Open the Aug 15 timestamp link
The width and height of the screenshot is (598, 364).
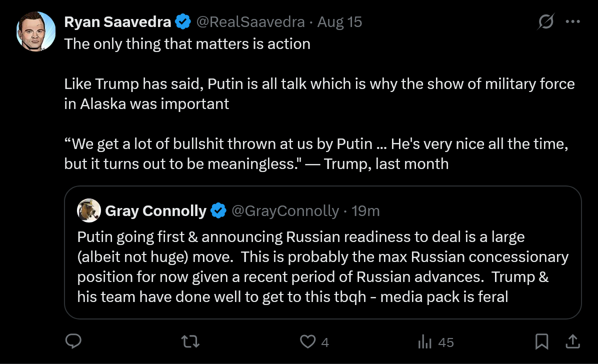339,22
